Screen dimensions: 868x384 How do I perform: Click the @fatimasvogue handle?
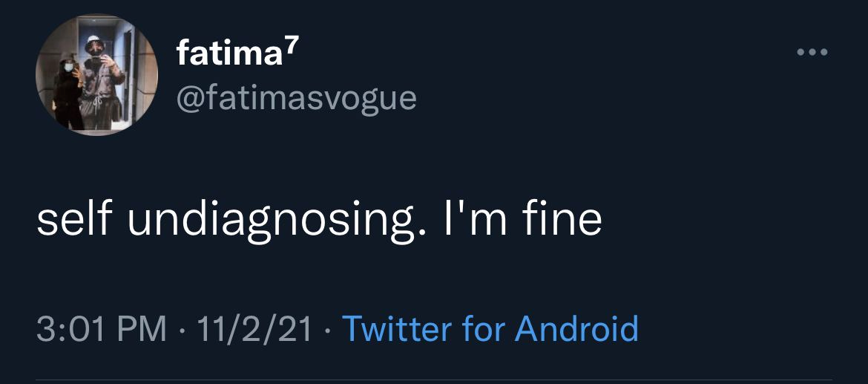pos(297,97)
